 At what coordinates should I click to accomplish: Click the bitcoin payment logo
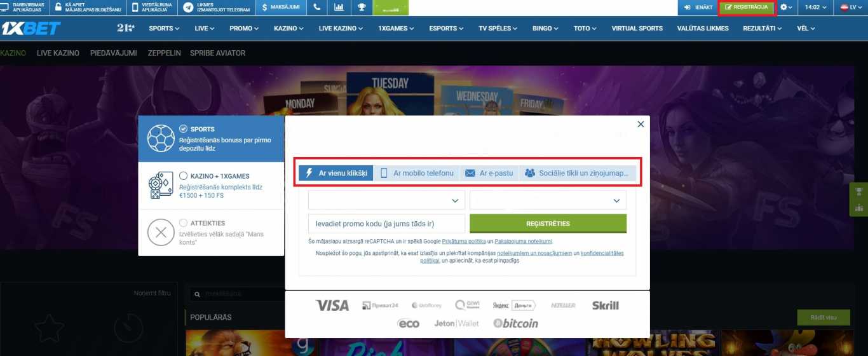(x=515, y=324)
